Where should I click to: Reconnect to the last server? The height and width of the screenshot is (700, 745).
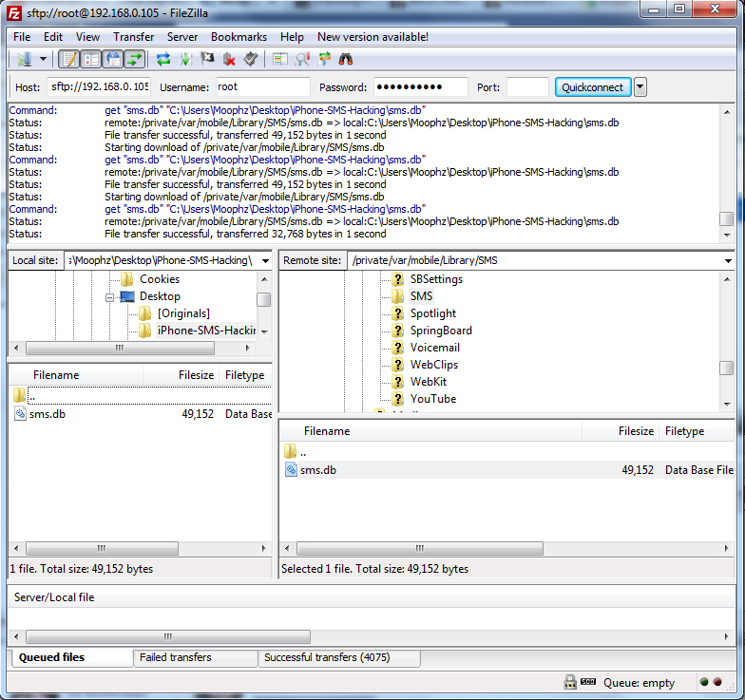pyautogui.click(x=251, y=59)
